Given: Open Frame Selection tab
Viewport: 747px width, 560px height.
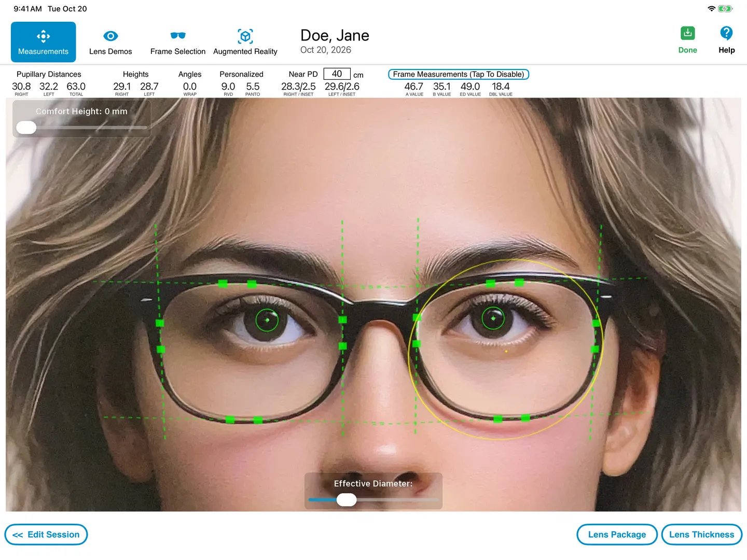Looking at the screenshot, I should pos(178,42).
